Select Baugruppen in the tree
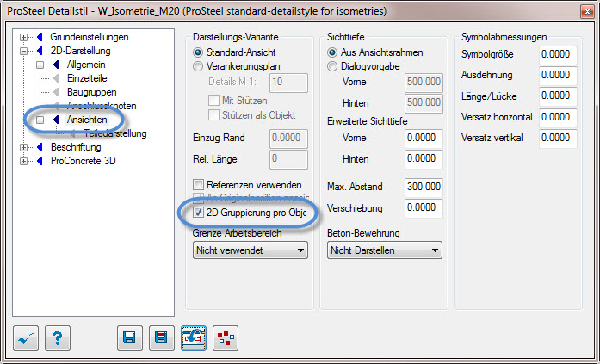This screenshot has height=364, width=600. (x=92, y=92)
